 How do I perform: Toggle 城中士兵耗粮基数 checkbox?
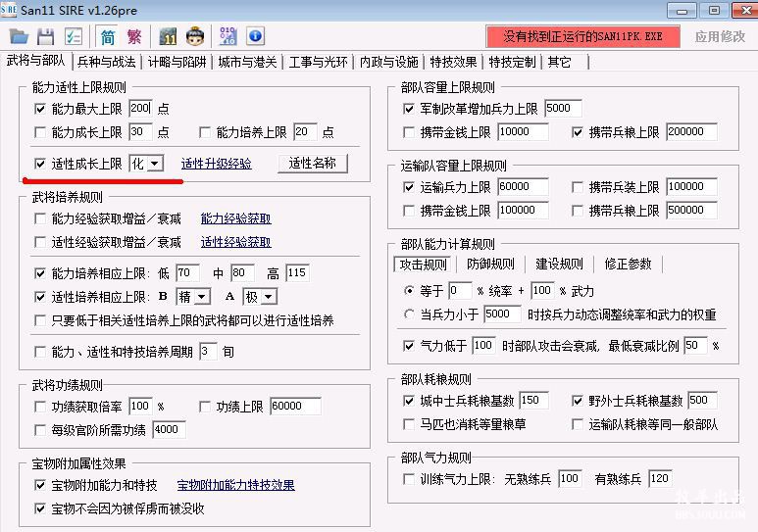(409, 401)
